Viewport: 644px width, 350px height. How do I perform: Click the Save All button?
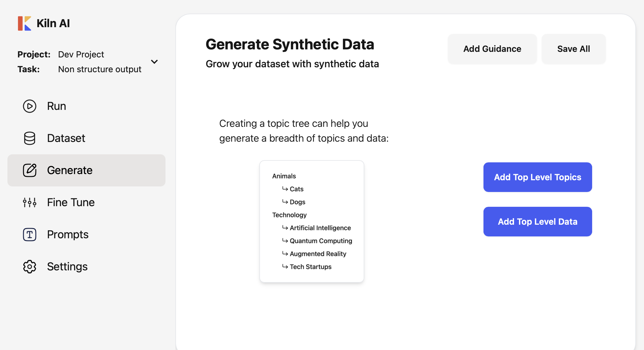pos(574,49)
